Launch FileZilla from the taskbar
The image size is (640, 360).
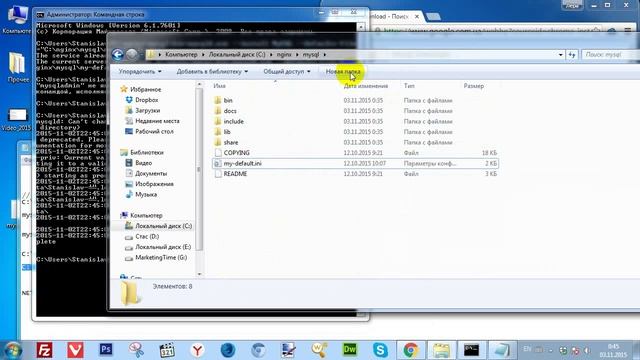(44, 350)
